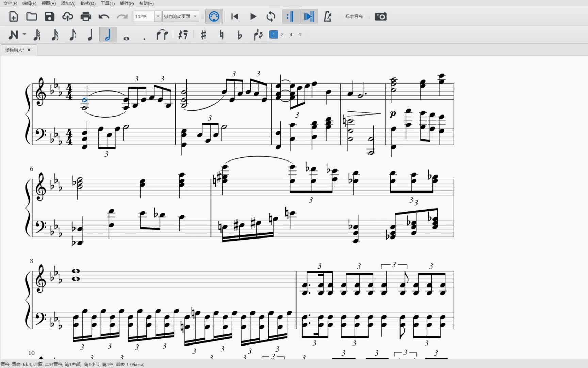Open the image capture camera tool

point(380,16)
